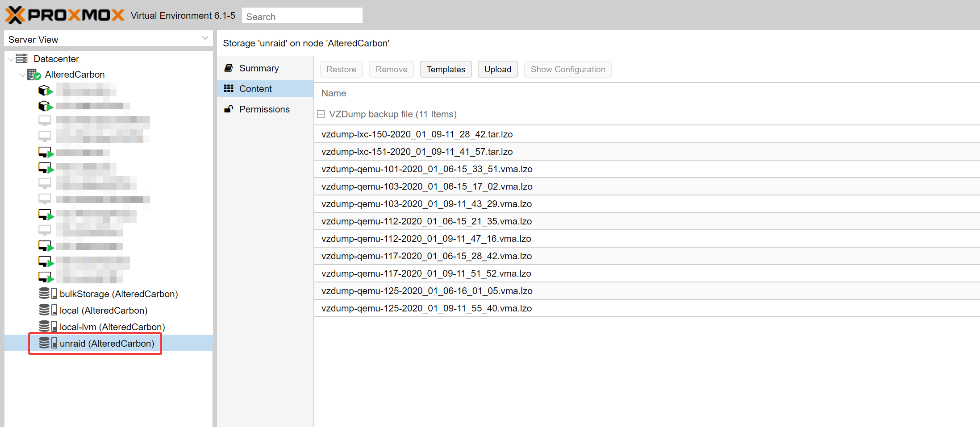
Task: Select the unraid storage icon
Action: [x=48, y=343]
